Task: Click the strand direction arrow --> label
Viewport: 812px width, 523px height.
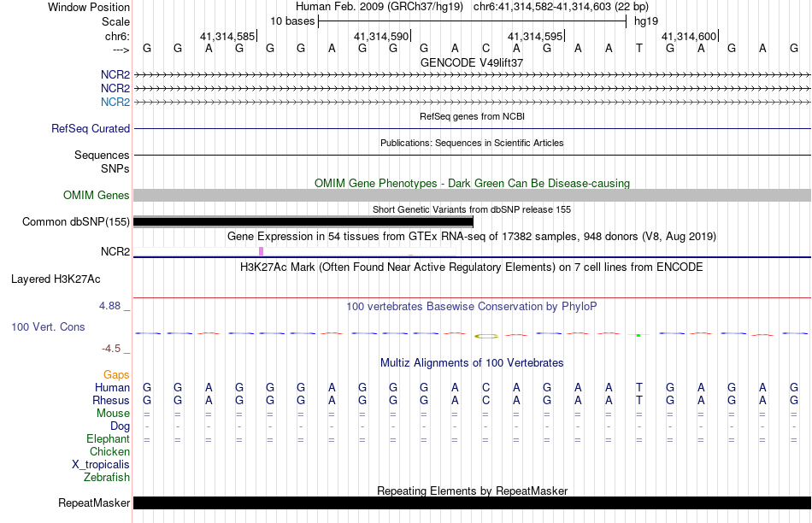Action: pyautogui.click(x=121, y=50)
